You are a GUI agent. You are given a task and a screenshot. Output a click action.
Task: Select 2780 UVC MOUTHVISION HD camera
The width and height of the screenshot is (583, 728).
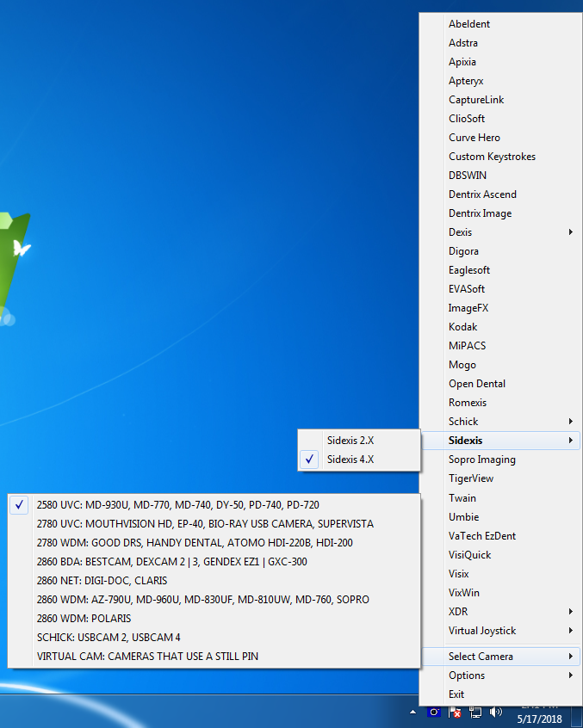point(214,524)
